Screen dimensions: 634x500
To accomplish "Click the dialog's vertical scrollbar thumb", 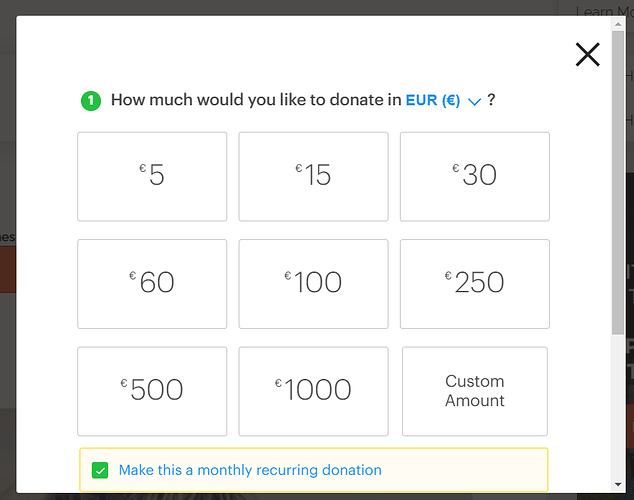I will [617, 183].
